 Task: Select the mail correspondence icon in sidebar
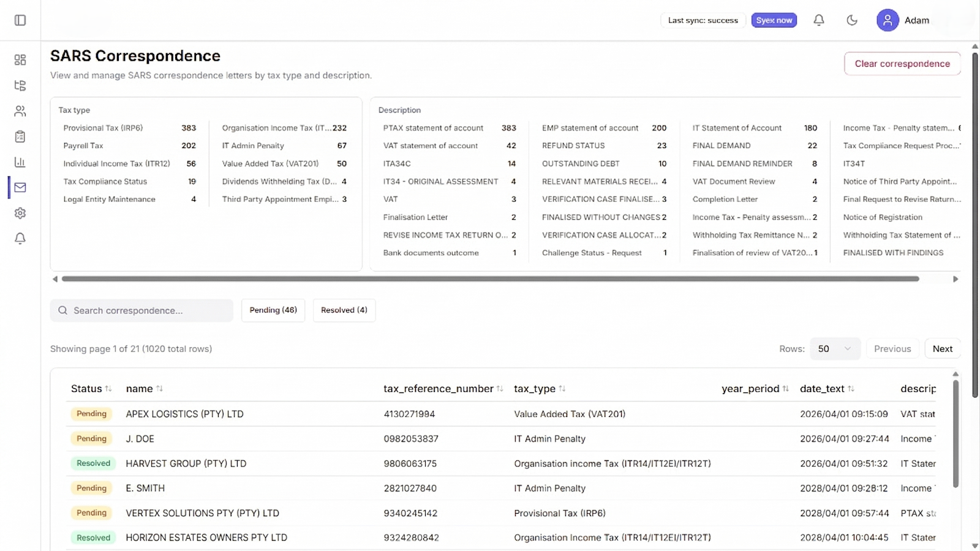click(x=20, y=187)
